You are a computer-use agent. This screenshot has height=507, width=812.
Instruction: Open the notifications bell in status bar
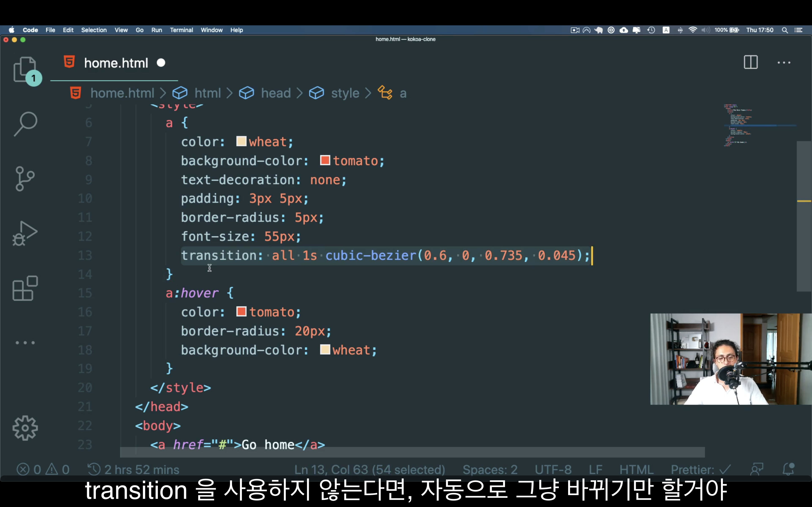[788, 469]
